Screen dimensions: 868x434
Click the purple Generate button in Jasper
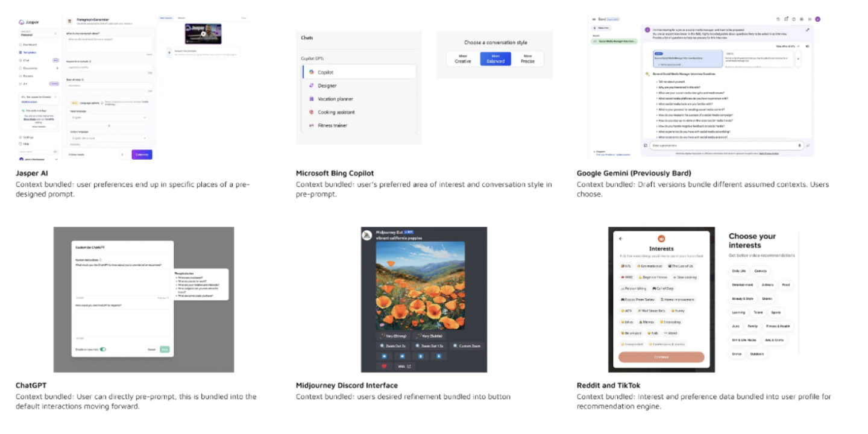pos(142,154)
